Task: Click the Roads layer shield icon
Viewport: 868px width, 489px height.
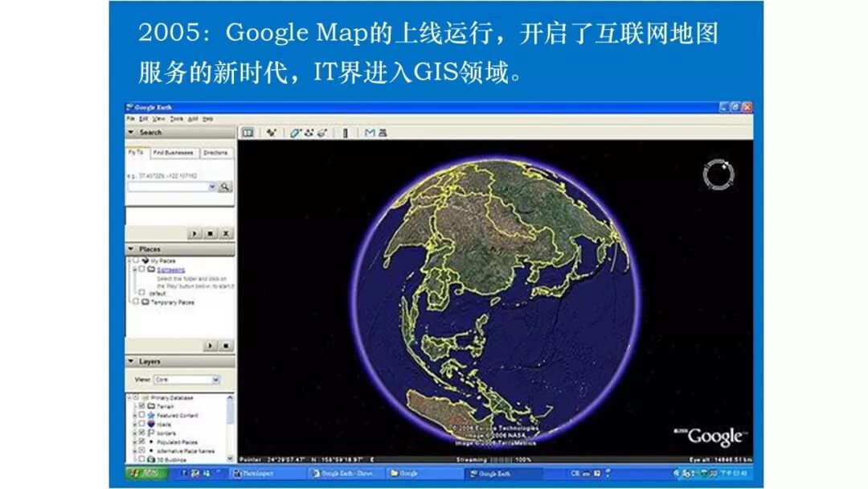Action: click(151, 424)
